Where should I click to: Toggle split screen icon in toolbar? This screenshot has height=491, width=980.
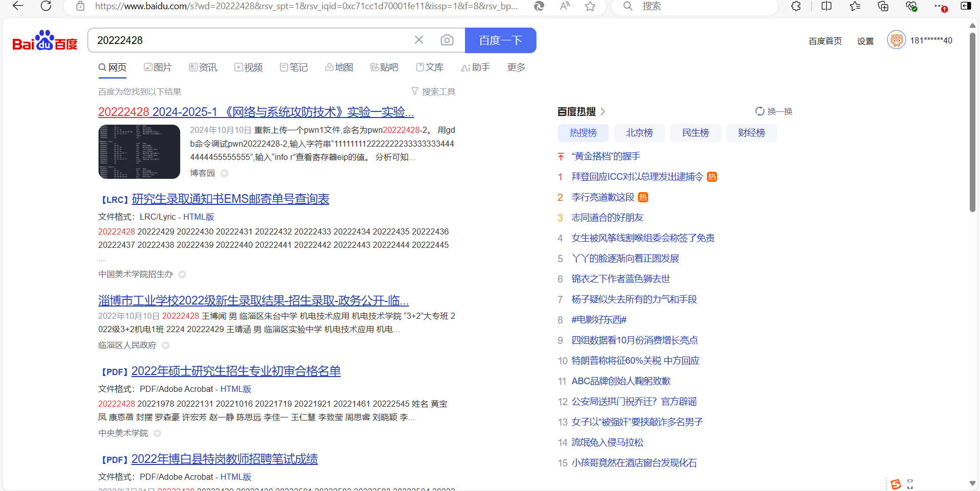(827, 6)
